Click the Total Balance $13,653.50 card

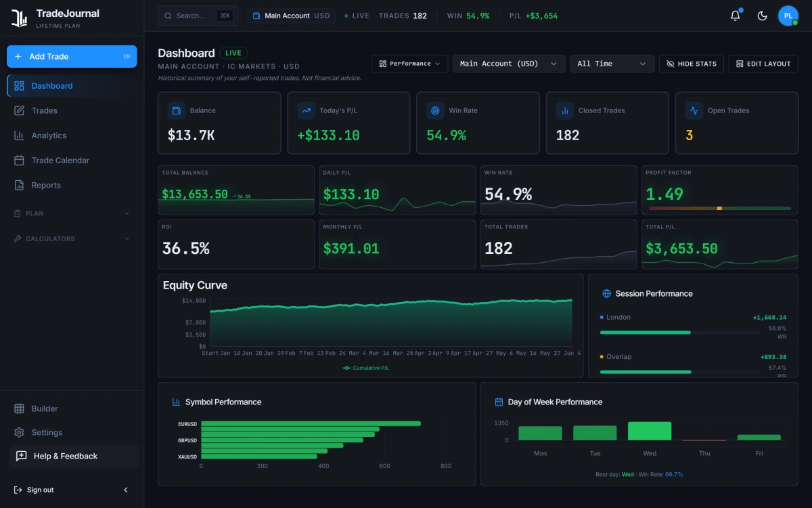click(236, 189)
